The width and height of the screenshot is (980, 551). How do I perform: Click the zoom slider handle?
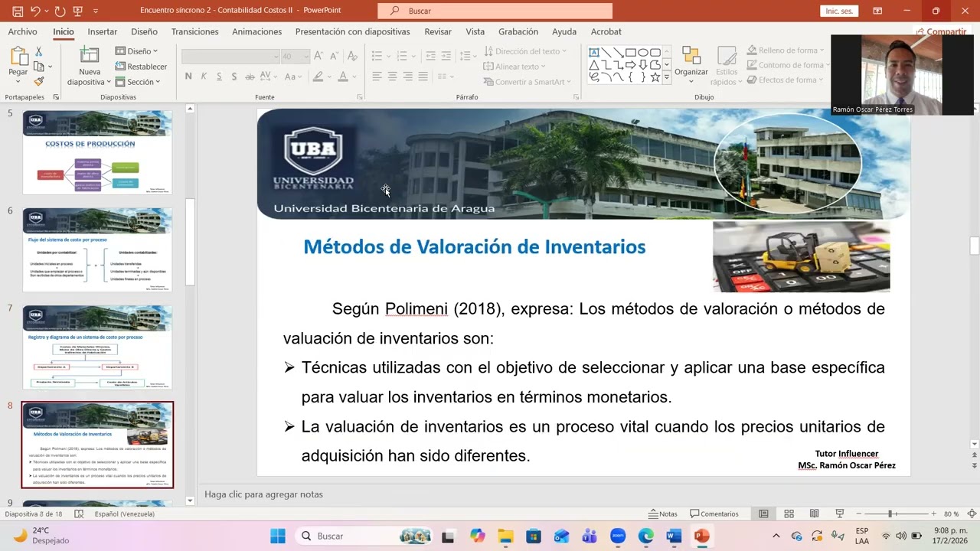(x=890, y=514)
